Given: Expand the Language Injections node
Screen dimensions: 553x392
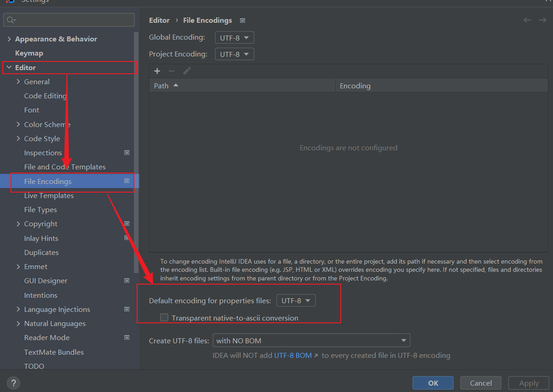Looking at the screenshot, I should (x=18, y=309).
